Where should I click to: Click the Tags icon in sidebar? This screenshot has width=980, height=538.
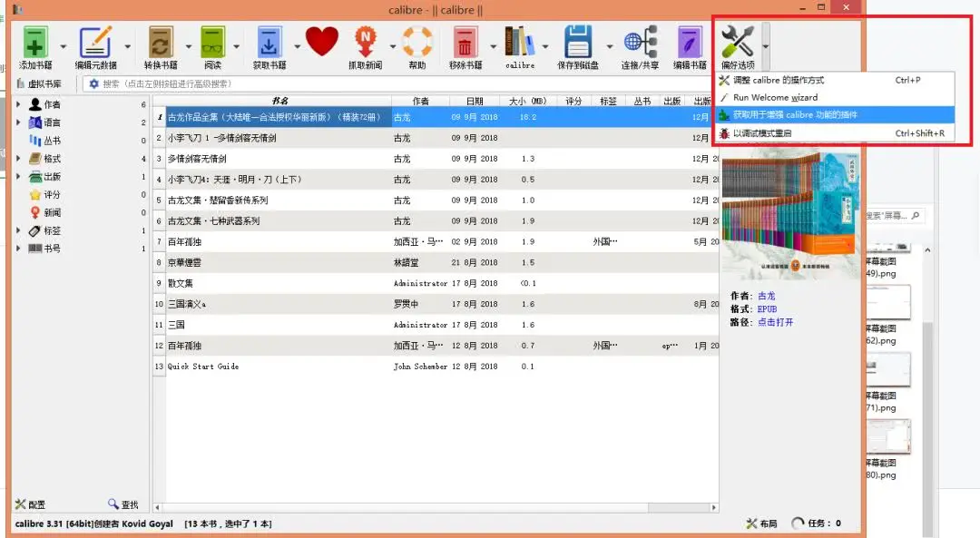point(35,231)
